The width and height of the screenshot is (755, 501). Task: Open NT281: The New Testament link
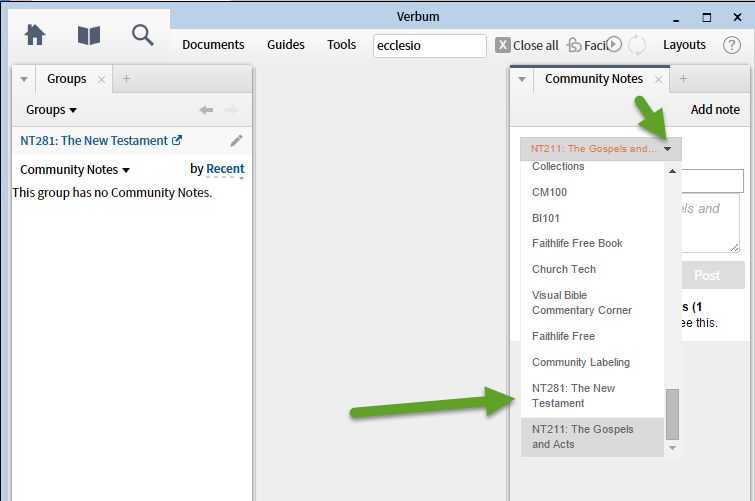click(101, 141)
